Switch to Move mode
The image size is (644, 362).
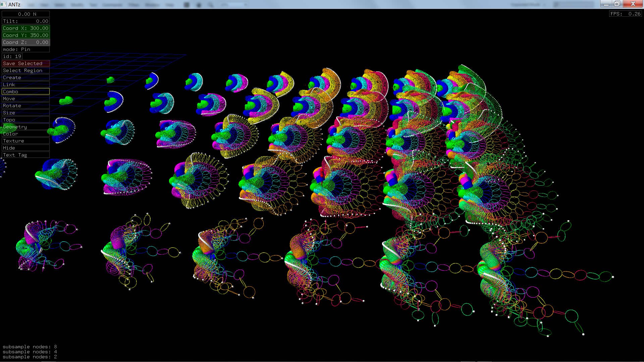[25, 99]
